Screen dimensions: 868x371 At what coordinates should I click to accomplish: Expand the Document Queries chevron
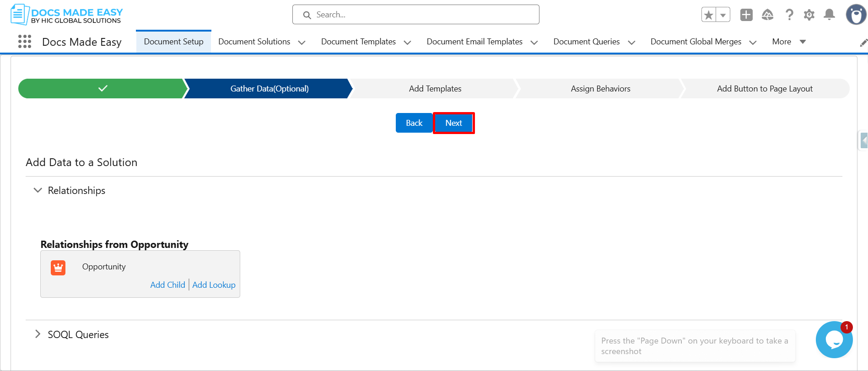(631, 43)
